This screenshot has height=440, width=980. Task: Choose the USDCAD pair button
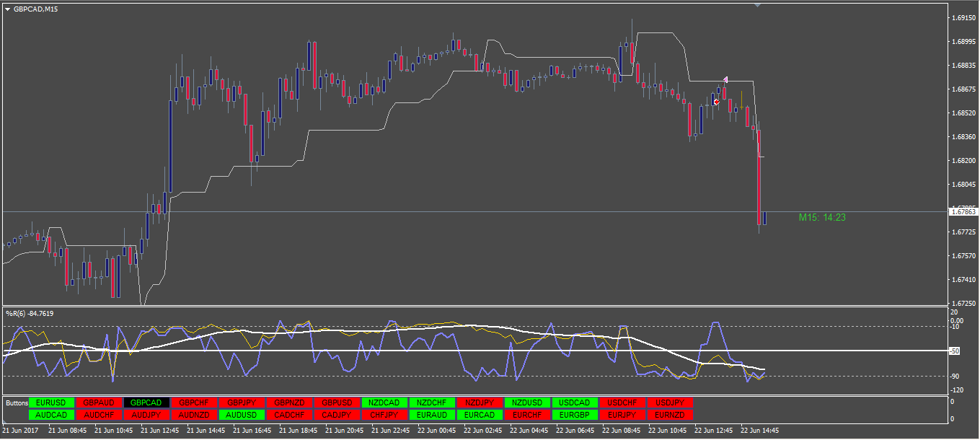pos(575,402)
